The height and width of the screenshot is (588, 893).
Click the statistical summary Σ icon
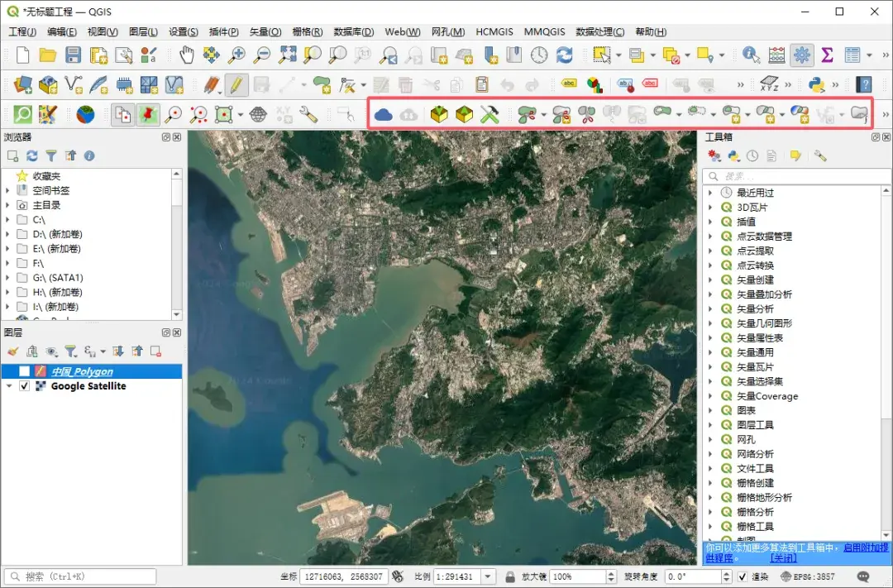tap(827, 56)
